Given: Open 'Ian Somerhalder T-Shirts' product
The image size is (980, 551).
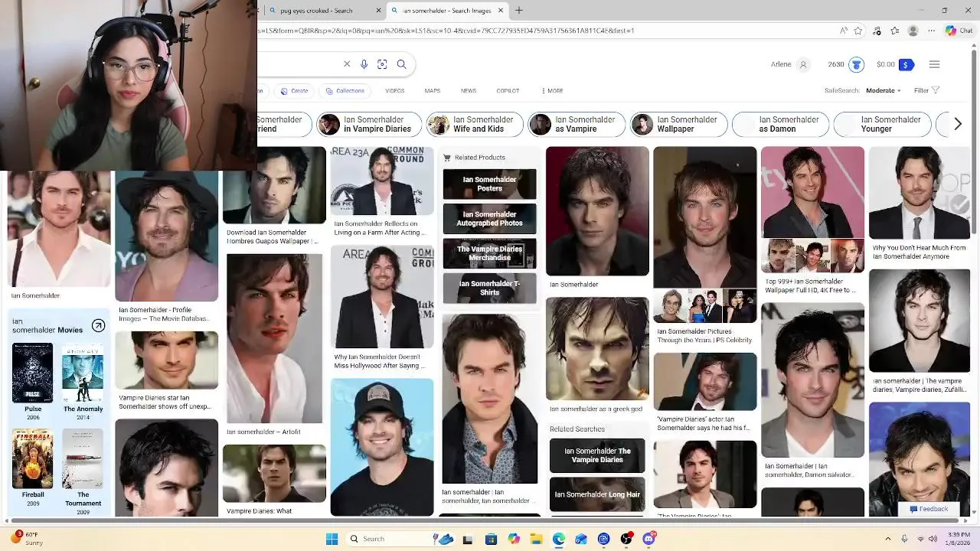Looking at the screenshot, I should [x=489, y=288].
